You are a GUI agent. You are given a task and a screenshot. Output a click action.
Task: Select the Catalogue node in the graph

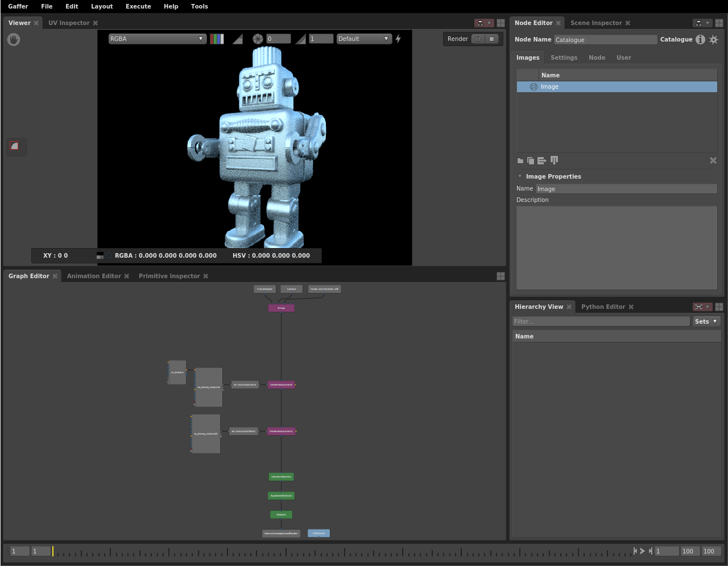(318, 534)
